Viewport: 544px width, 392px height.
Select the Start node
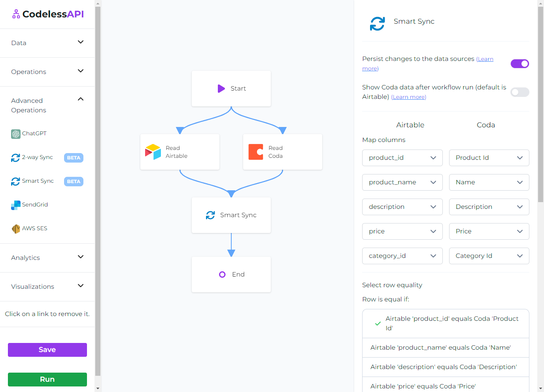[x=231, y=89]
